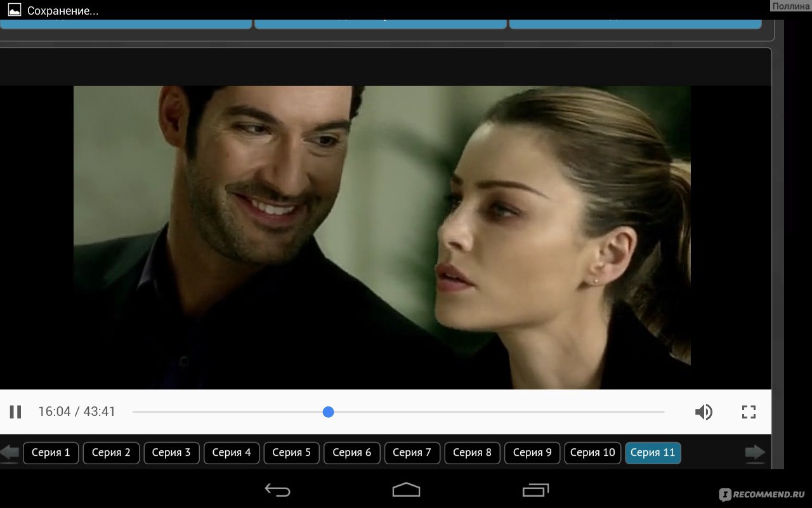Click the blue seek bar handle
The image size is (812, 508).
tap(328, 412)
